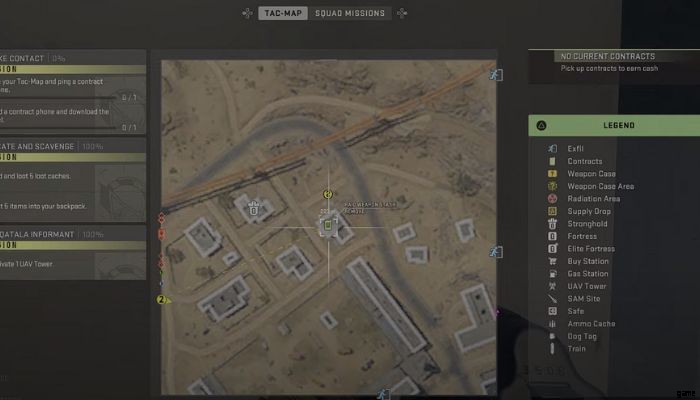Switch to the SQUAD MISSIONS tab
The height and width of the screenshot is (400, 700).
click(x=350, y=13)
